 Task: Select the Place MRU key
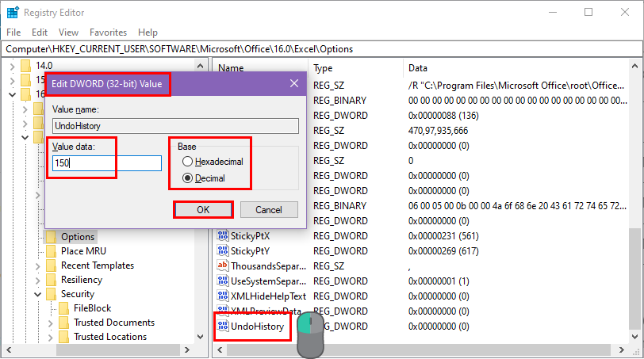tap(84, 251)
